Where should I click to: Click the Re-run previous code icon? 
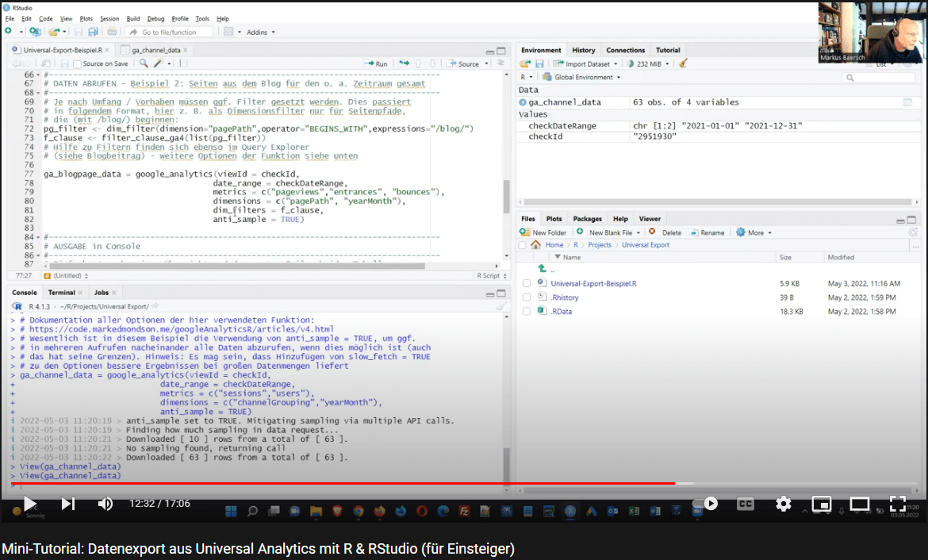click(404, 63)
